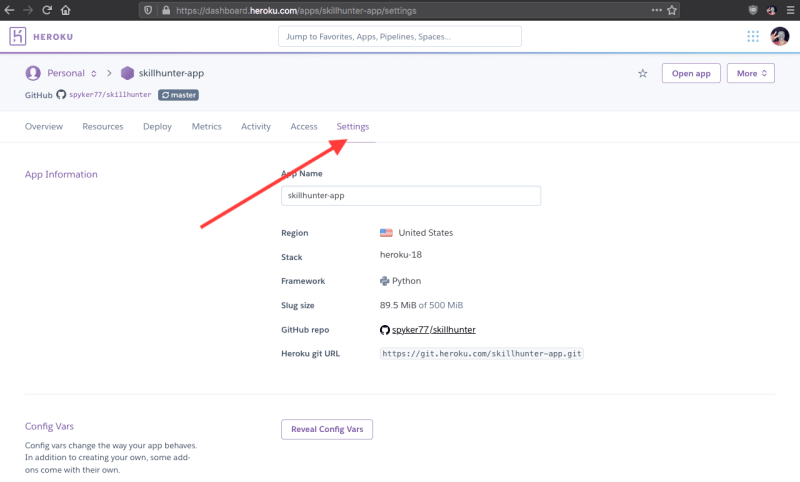Viewport: 800px width, 482px height.
Task: Click the GitHub icon next to spyker77/skillhunter
Action: pos(61,94)
